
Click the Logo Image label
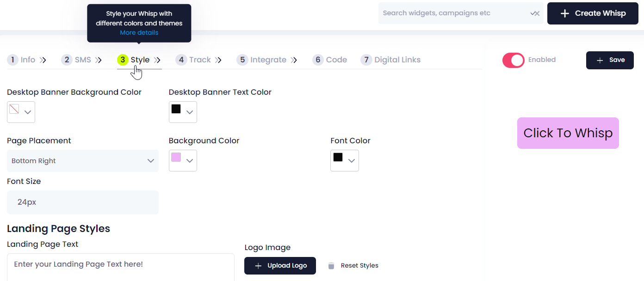pos(267,248)
